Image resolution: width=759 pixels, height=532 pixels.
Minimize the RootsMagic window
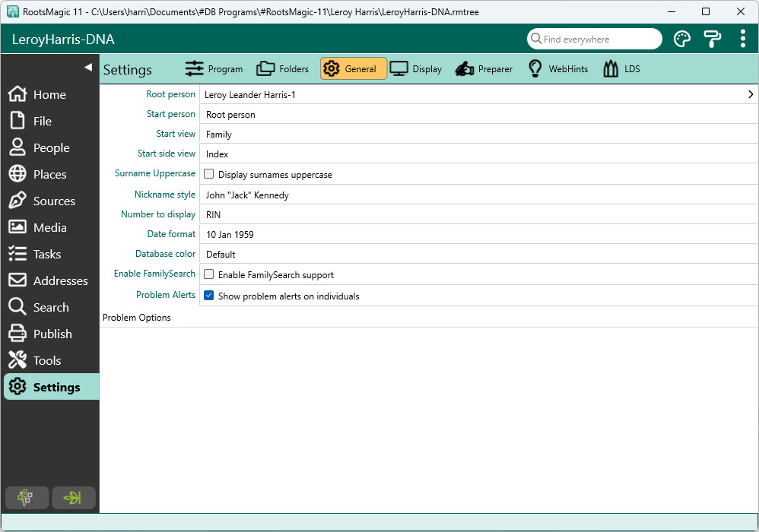[x=672, y=11]
